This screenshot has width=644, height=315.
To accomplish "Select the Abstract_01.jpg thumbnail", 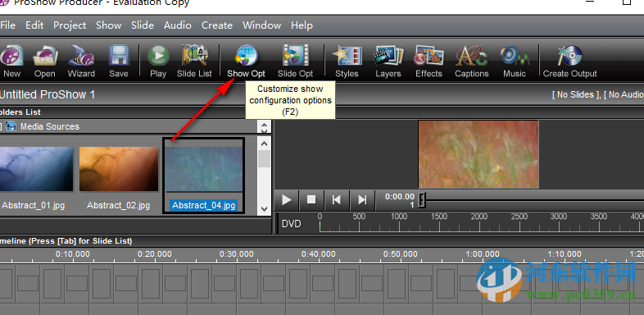I will [x=37, y=169].
